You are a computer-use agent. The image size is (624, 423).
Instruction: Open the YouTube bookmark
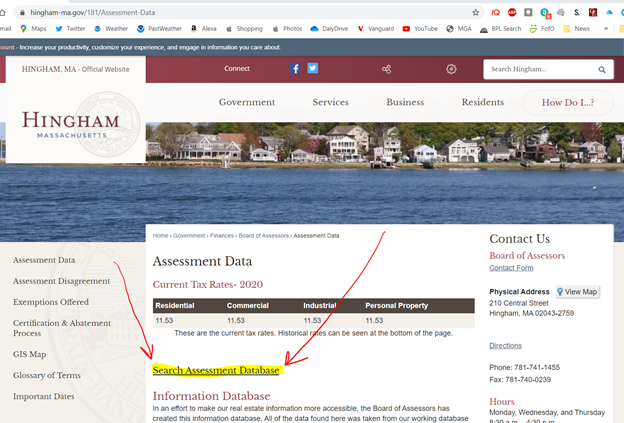coord(419,29)
